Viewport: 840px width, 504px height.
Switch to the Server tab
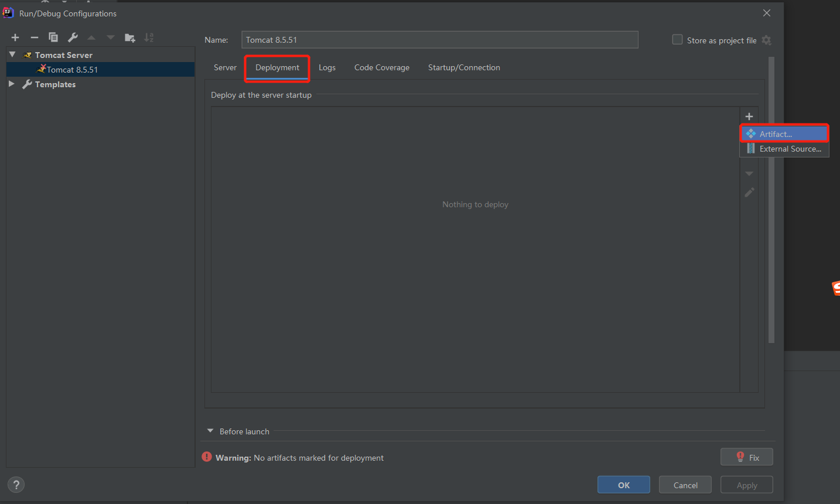[x=225, y=67]
